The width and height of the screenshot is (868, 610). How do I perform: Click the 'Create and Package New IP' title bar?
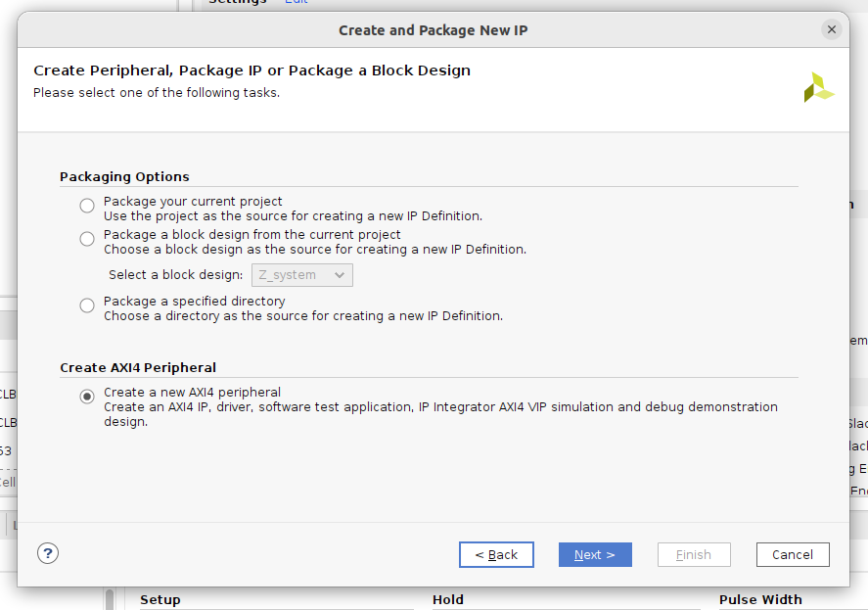click(433, 30)
